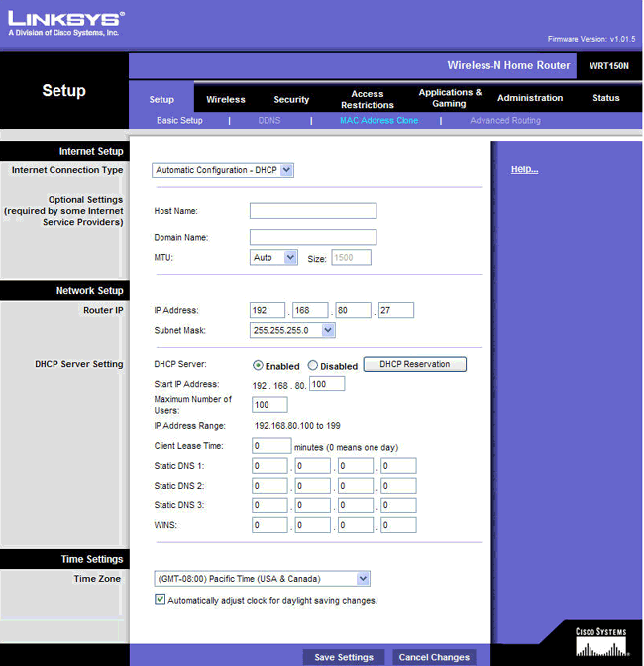Screen dimensions: 644x666
Task: Select the Enabled DHCP Server option
Action: (x=259, y=365)
